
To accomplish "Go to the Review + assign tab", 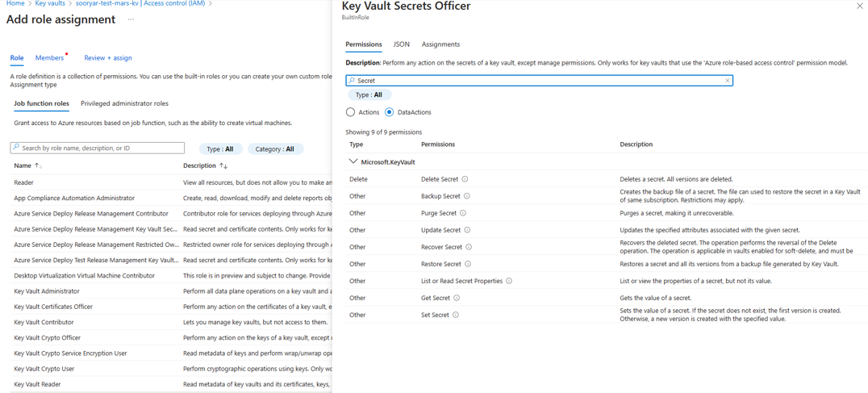I will (108, 57).
